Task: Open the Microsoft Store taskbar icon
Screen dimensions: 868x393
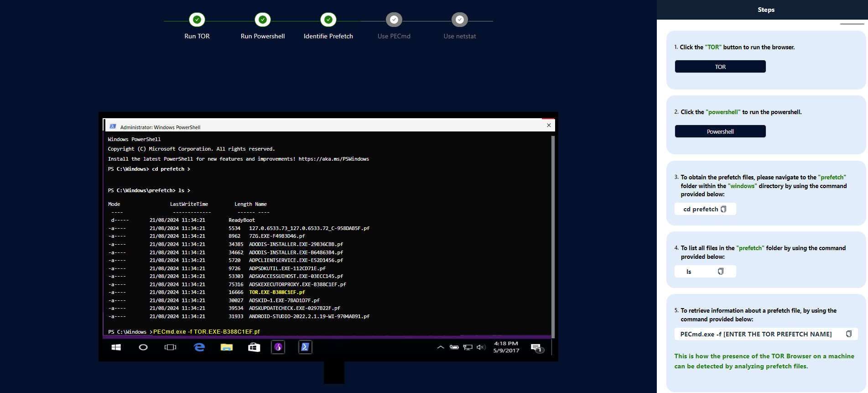Action: point(254,347)
